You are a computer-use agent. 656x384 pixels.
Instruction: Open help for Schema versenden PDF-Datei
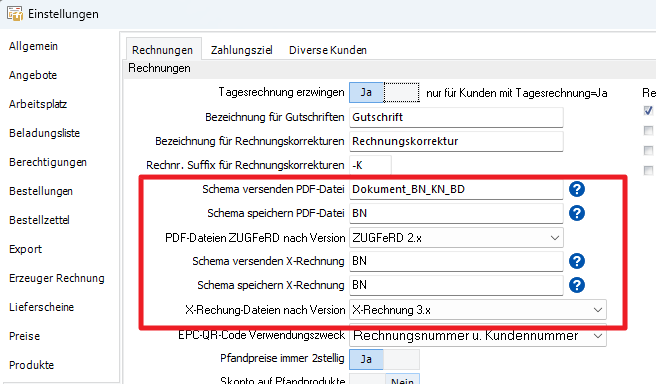pyautogui.click(x=577, y=189)
